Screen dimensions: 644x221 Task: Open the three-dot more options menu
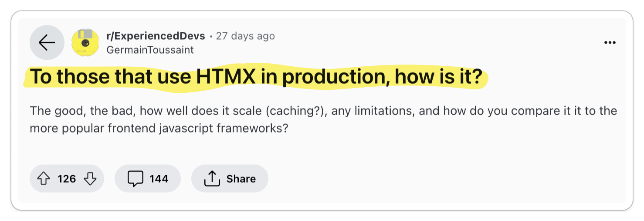610,43
